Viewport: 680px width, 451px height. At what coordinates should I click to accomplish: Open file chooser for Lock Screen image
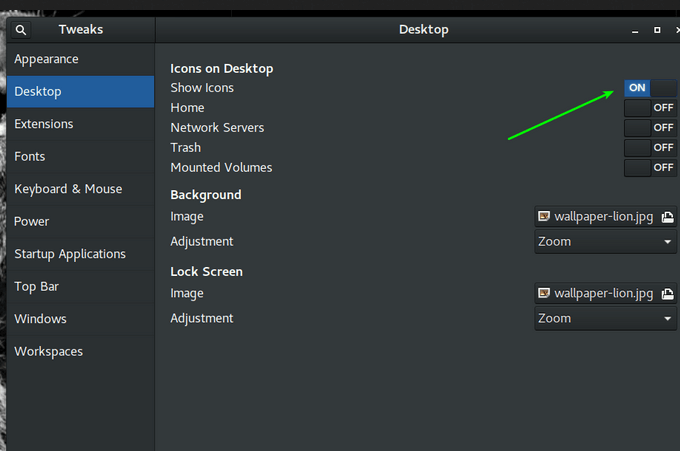tap(667, 293)
